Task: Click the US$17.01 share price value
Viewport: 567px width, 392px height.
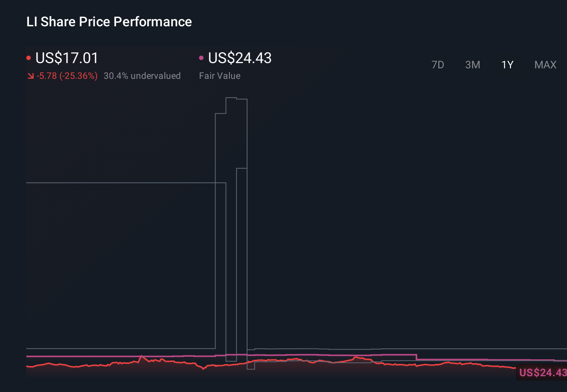Action: 67,58
